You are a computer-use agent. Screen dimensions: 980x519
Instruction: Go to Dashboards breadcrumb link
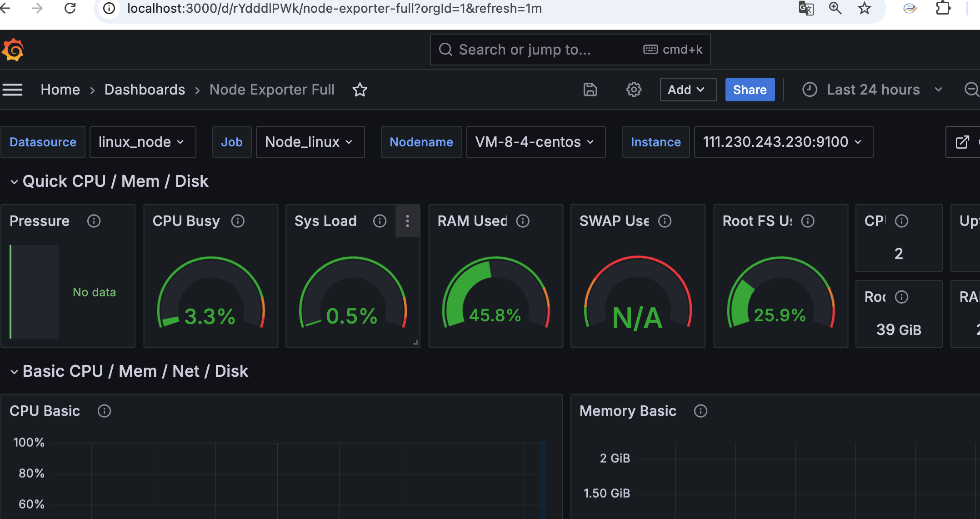coord(145,90)
